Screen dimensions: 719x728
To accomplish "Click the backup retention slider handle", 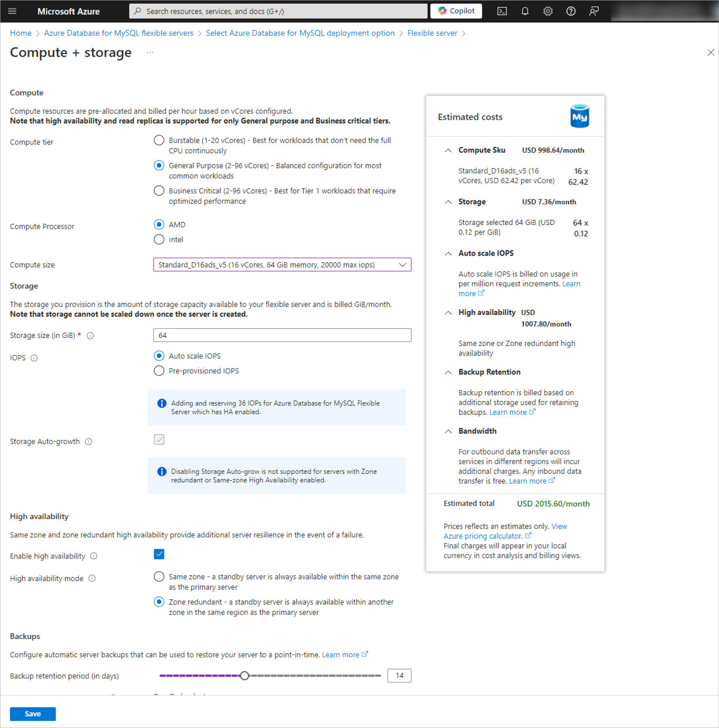I will (x=244, y=675).
